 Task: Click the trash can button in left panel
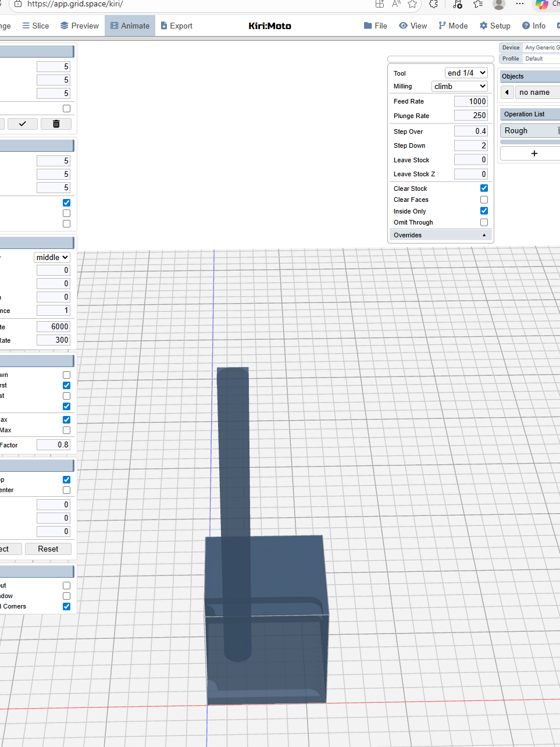(56, 124)
